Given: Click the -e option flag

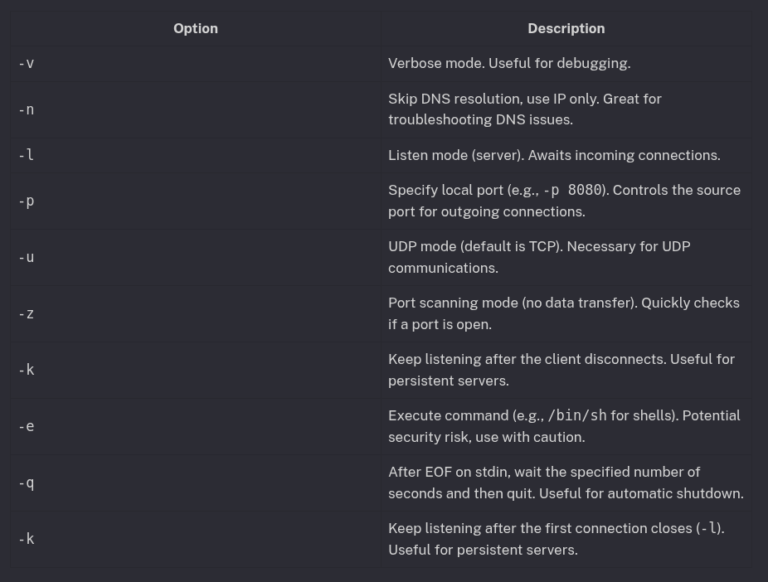Looking at the screenshot, I should click(27, 426).
